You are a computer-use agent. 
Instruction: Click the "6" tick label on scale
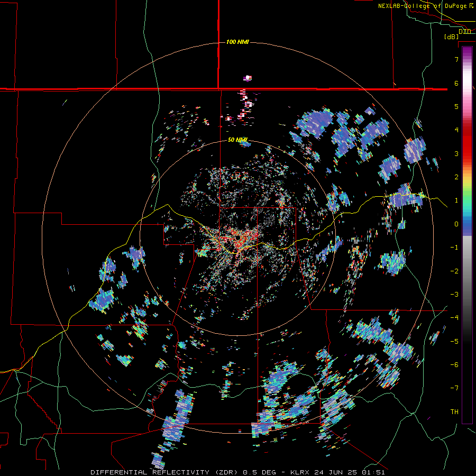click(x=456, y=83)
